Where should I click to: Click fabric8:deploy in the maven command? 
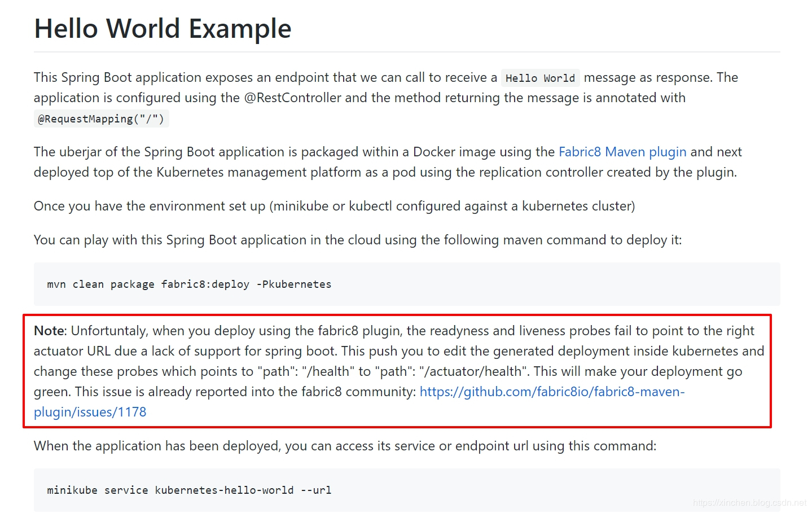point(205,284)
